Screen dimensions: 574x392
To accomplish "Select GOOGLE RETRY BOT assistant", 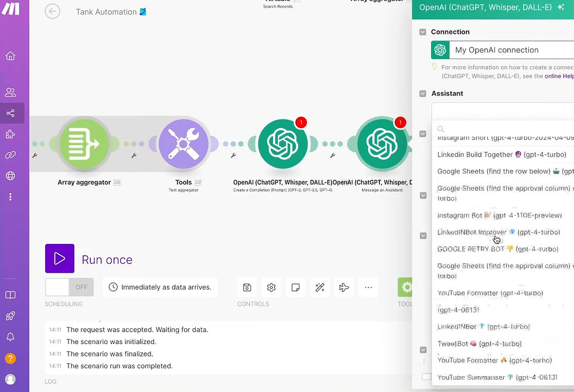I will point(503,249).
